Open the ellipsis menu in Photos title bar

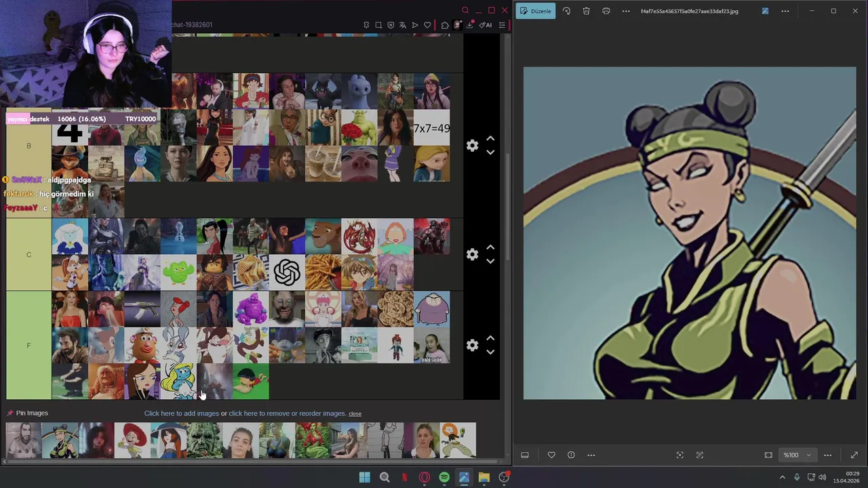pos(785,11)
